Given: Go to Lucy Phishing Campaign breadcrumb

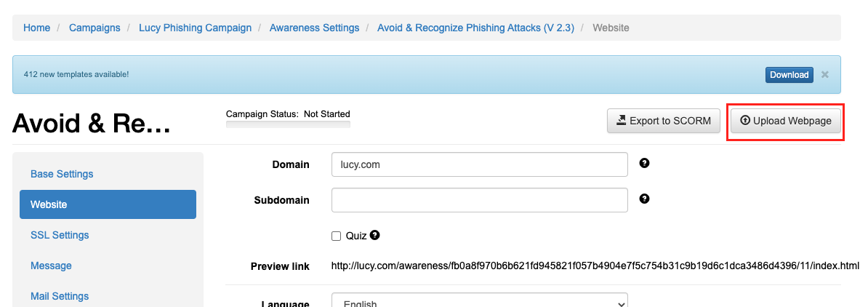Looking at the screenshot, I should (195, 28).
